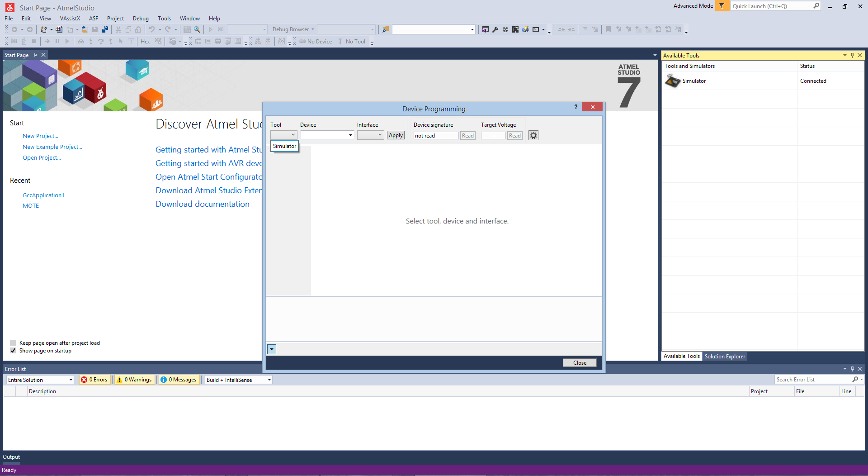Viewport: 868px width, 476px height.
Task: Open the Tools menu
Action: [x=164, y=19]
